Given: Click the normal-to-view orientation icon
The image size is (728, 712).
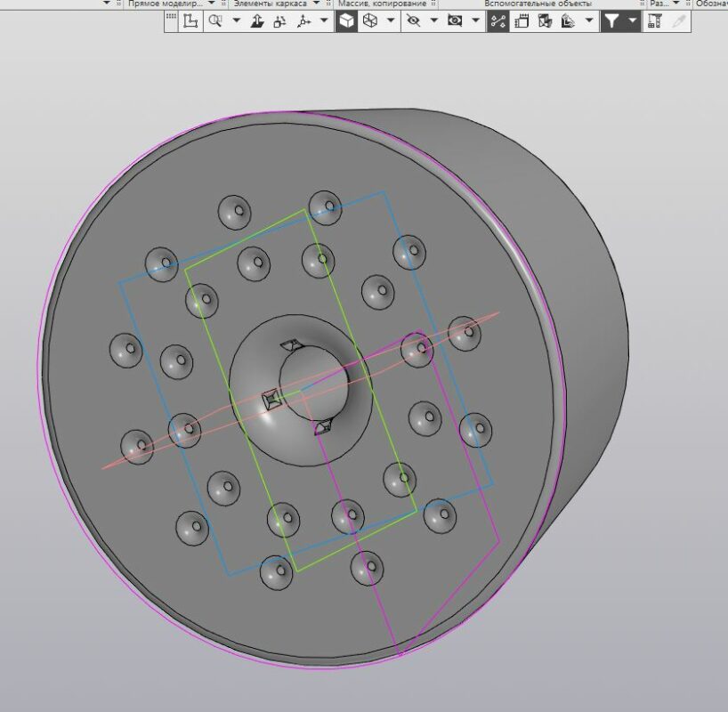Looking at the screenshot, I should 258,21.
